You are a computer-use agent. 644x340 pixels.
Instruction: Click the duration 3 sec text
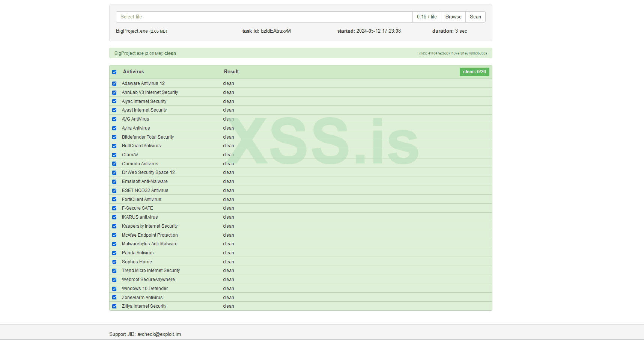pyautogui.click(x=450, y=31)
